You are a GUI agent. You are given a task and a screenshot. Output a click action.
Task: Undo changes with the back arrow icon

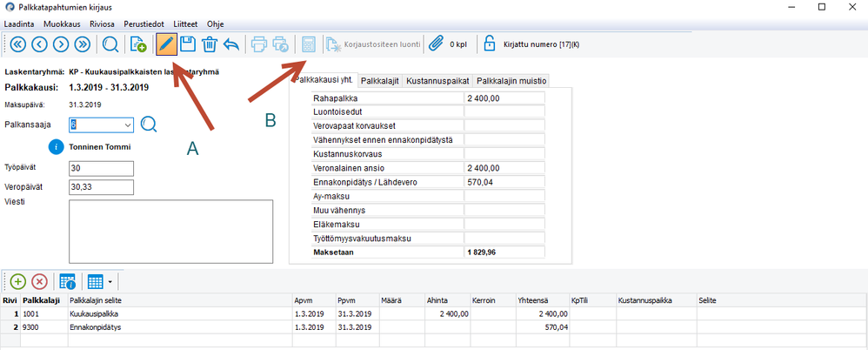(x=230, y=45)
